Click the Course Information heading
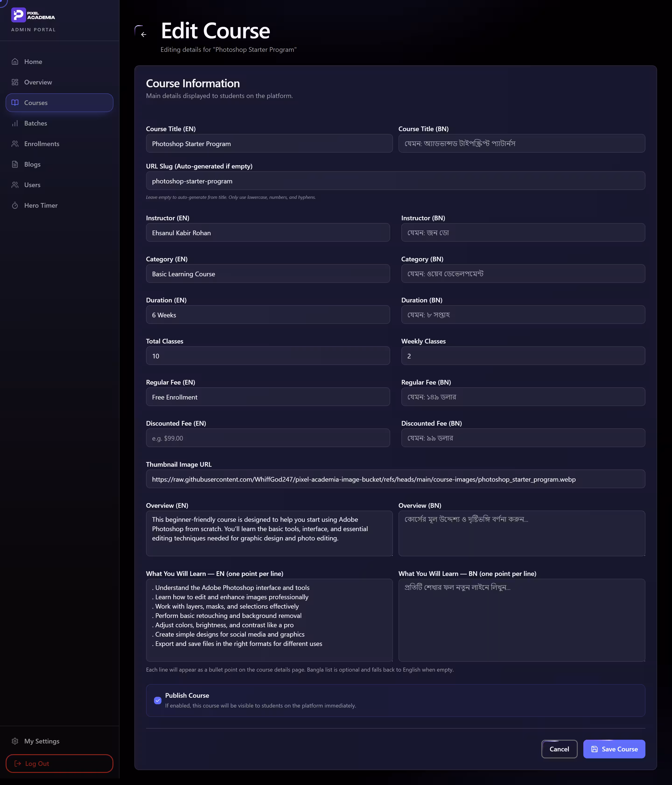 pyautogui.click(x=193, y=83)
